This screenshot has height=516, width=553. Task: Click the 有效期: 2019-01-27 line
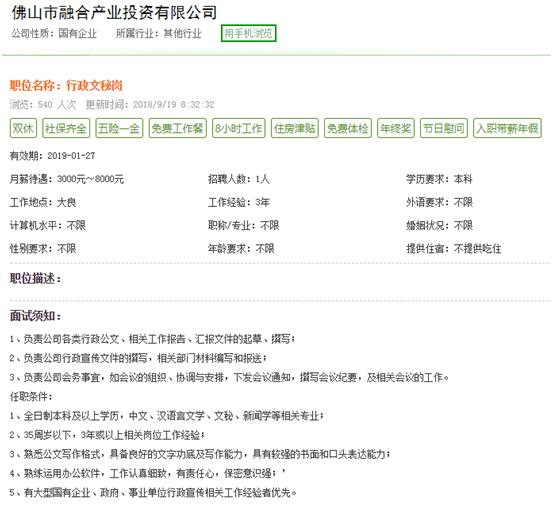tap(52, 156)
